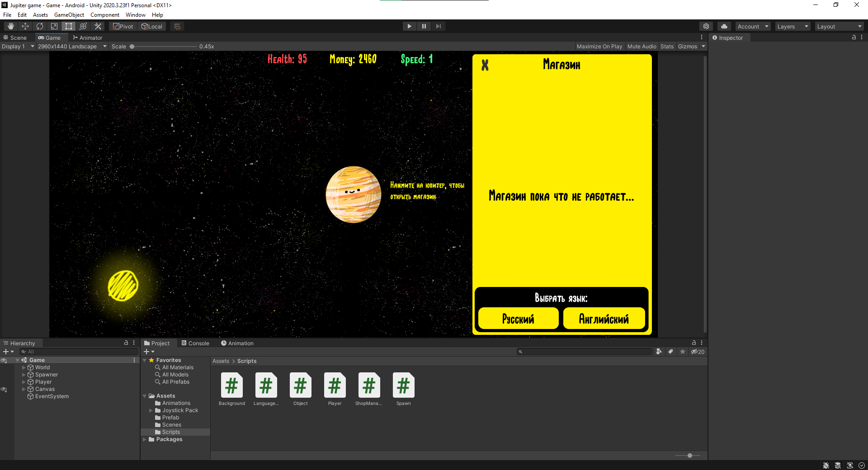Toggle Mute Audio option
The height and width of the screenshot is (470, 868).
pos(642,47)
